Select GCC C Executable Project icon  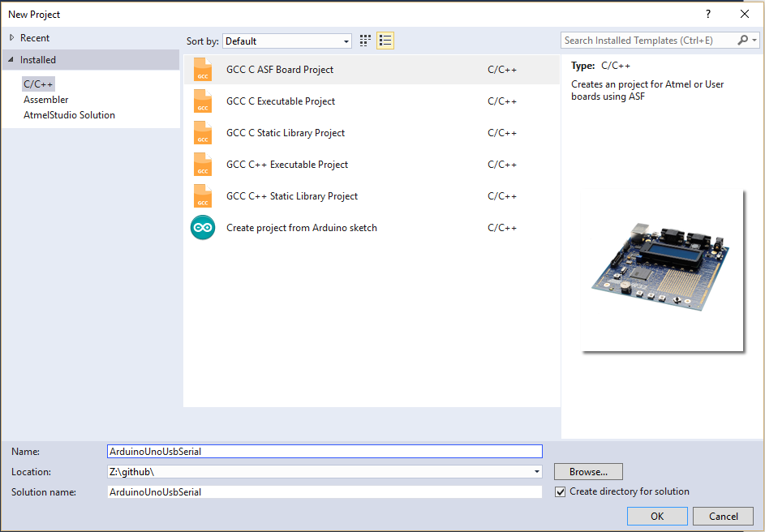203,101
